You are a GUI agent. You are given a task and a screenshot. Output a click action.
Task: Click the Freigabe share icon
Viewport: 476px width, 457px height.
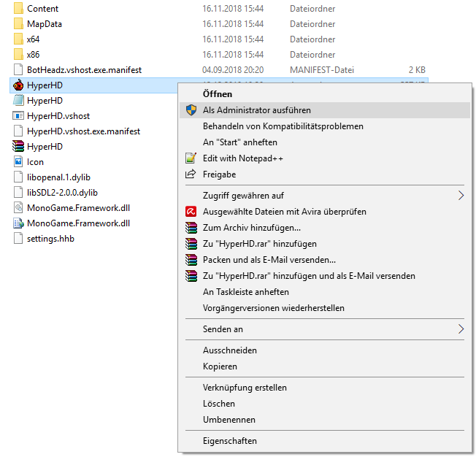(191, 174)
